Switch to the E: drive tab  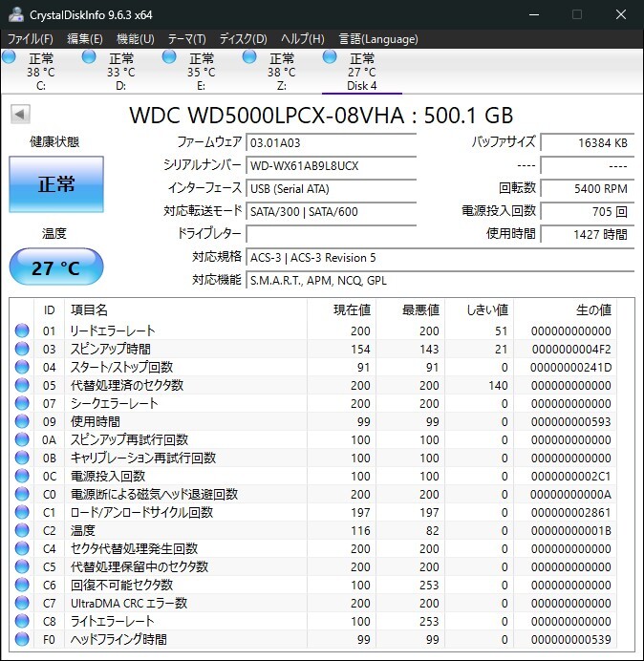click(202, 71)
